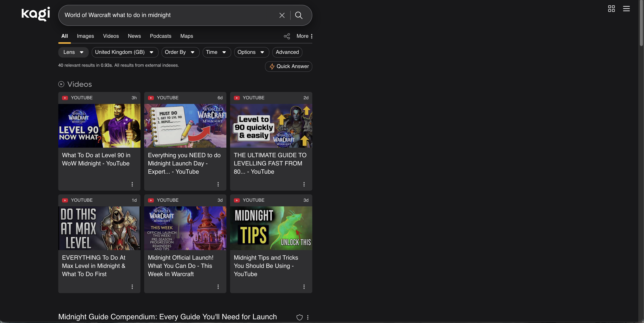This screenshot has height=323, width=644.
Task: Click the YouTube badge on the Level 90 video
Action: [x=77, y=98]
